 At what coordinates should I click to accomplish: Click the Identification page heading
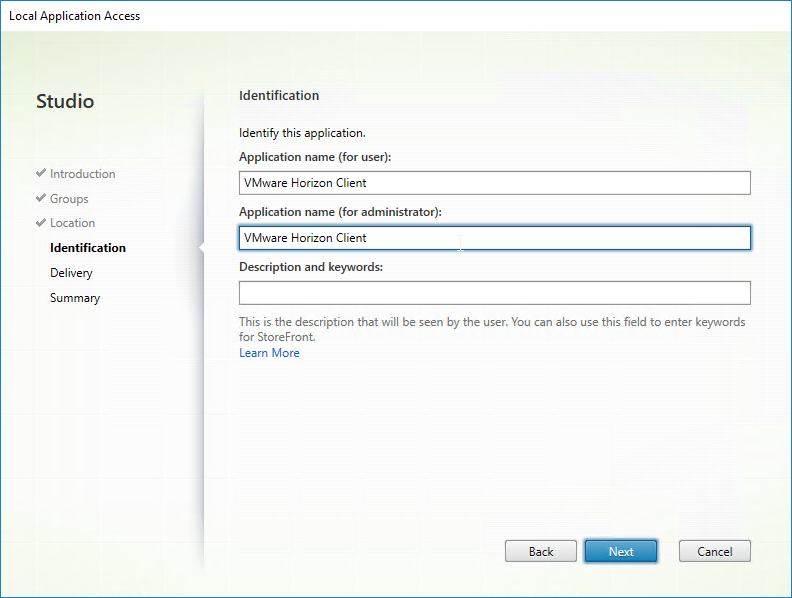279,95
